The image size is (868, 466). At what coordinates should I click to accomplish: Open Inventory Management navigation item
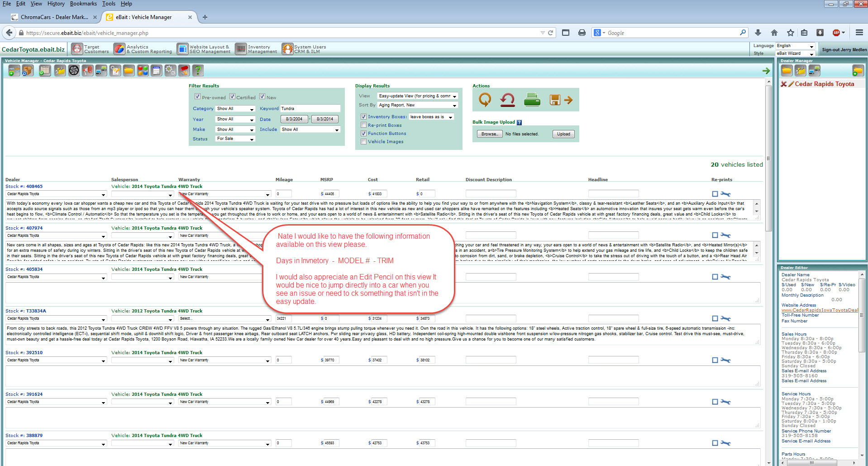click(x=256, y=49)
